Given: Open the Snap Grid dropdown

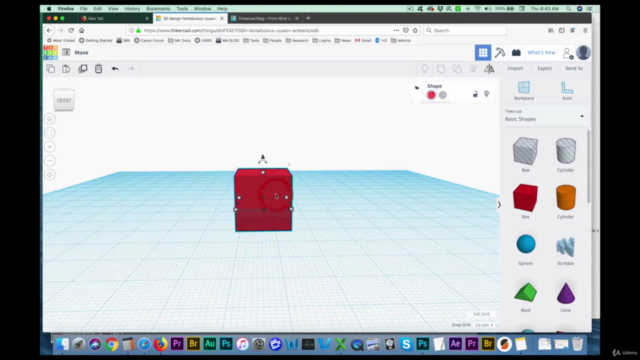Looking at the screenshot, I should (x=484, y=325).
